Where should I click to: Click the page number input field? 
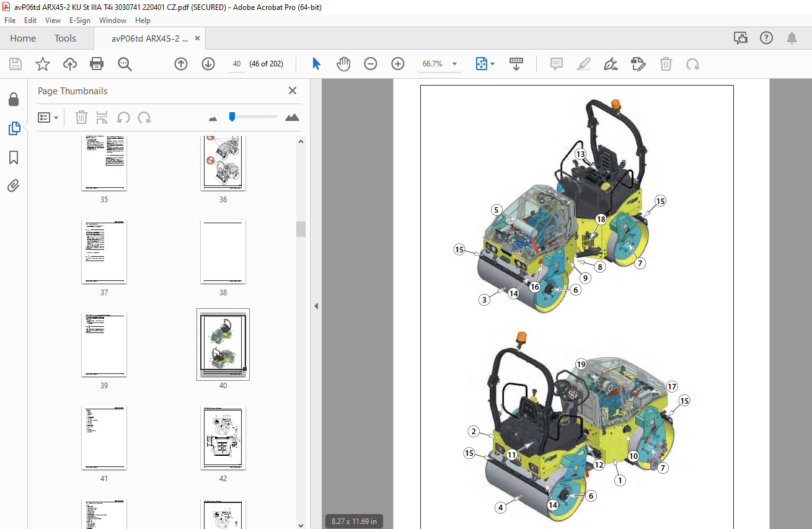point(236,64)
